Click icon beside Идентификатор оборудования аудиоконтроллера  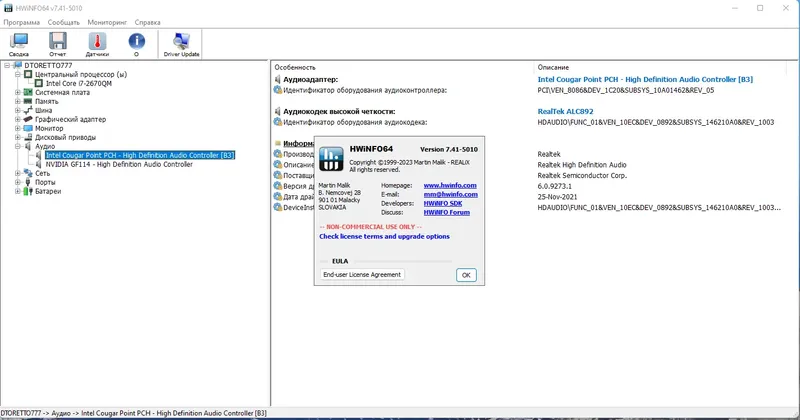(278, 90)
